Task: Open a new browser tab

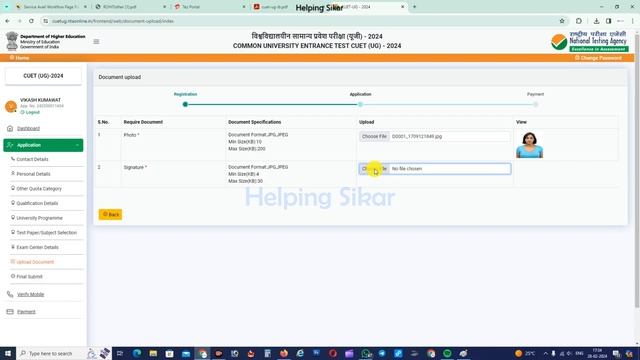Action: pyautogui.click(x=414, y=7)
